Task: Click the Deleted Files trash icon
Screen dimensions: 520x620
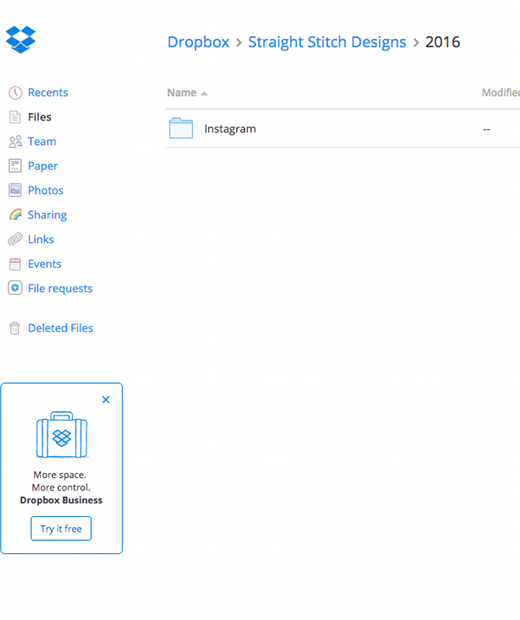Action: pos(15,328)
